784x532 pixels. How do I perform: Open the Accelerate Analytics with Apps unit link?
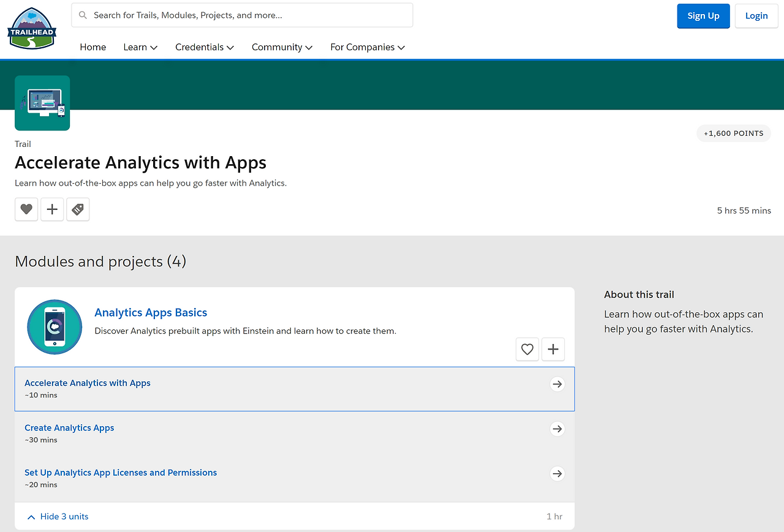[x=88, y=383]
